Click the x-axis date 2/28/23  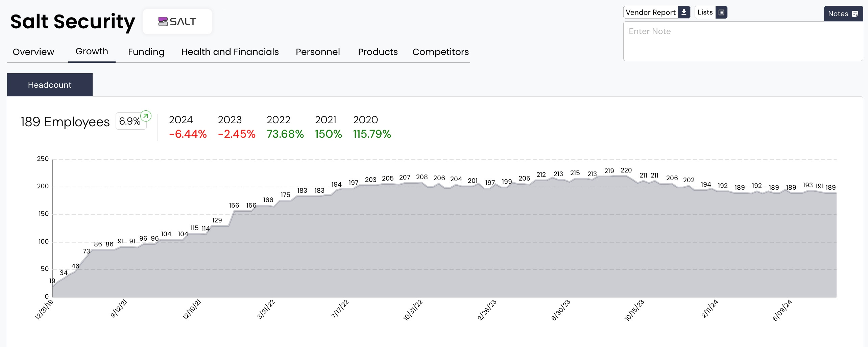coord(487,310)
